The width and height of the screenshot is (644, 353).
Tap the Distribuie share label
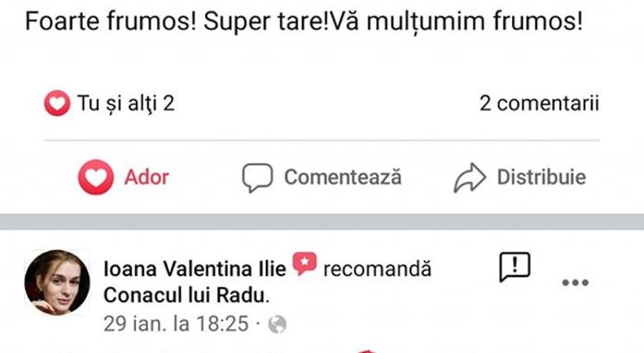tap(541, 178)
